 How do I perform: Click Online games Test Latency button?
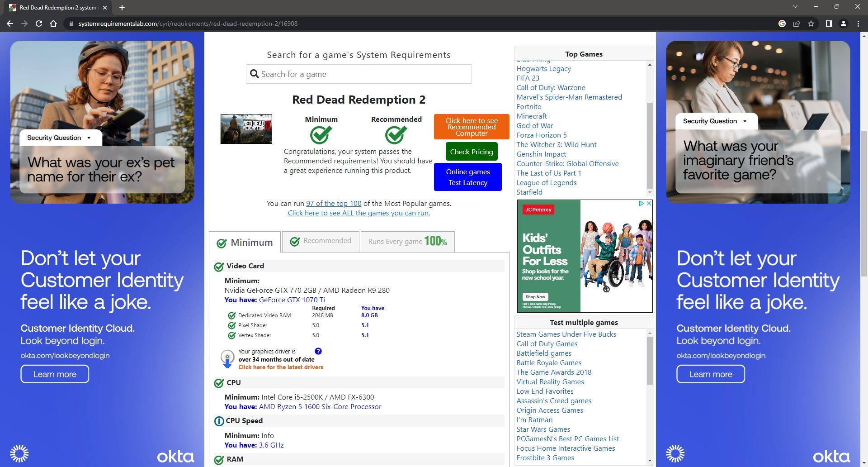[468, 177]
